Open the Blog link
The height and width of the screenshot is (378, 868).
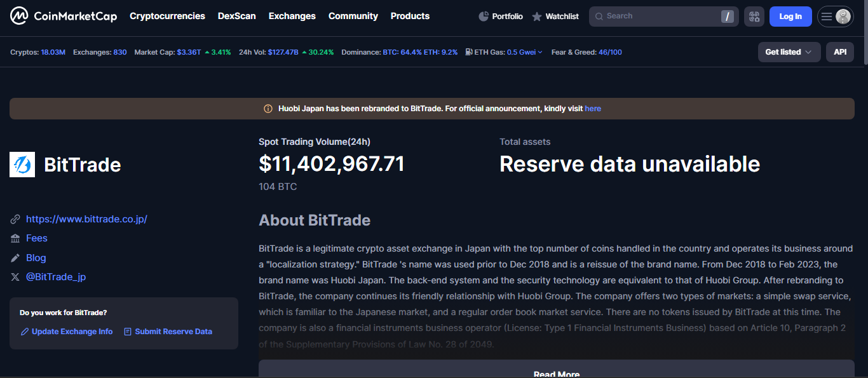tap(36, 258)
